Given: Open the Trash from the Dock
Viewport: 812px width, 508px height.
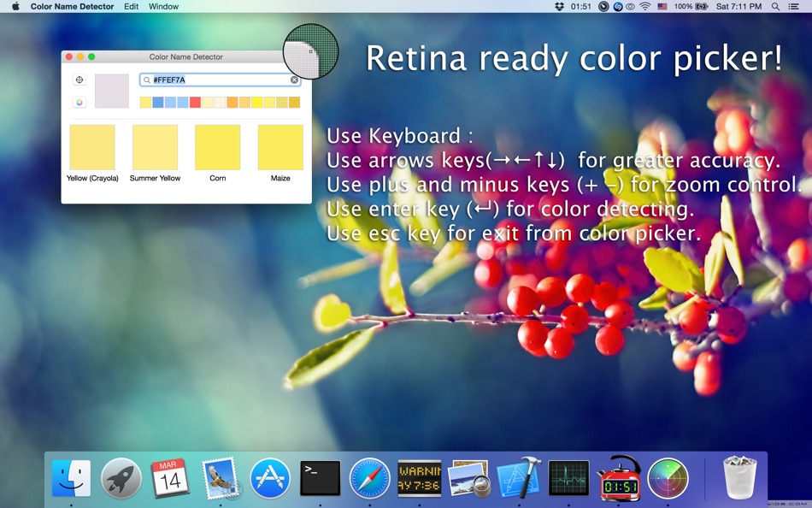Looking at the screenshot, I should [739, 477].
